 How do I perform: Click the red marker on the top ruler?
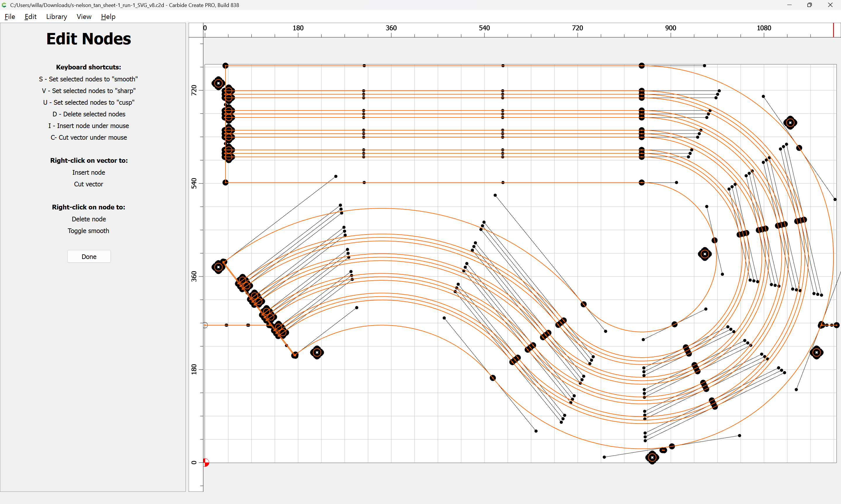click(833, 30)
